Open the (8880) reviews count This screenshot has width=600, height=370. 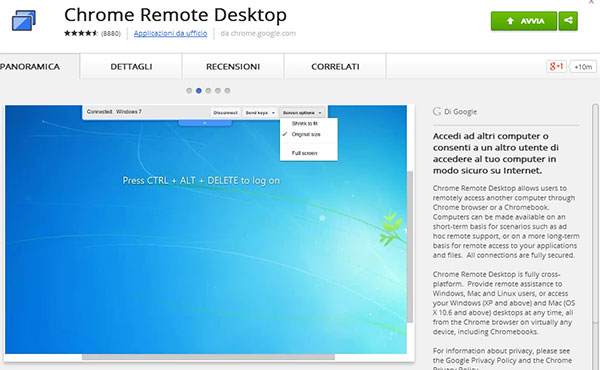click(111, 34)
